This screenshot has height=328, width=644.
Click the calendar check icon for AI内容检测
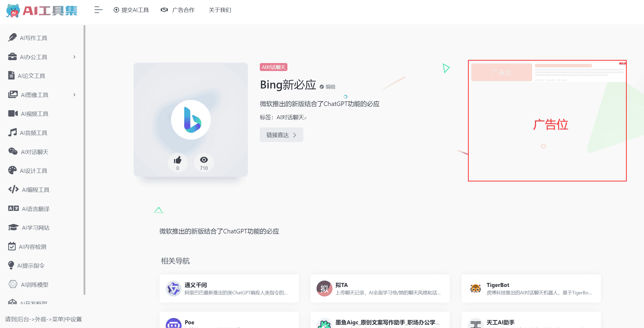[12, 246]
